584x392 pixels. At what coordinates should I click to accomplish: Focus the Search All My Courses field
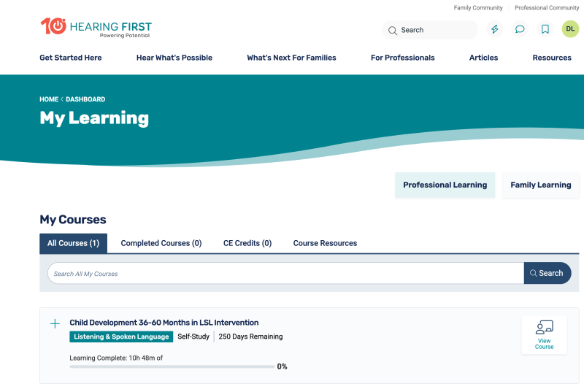click(x=285, y=273)
